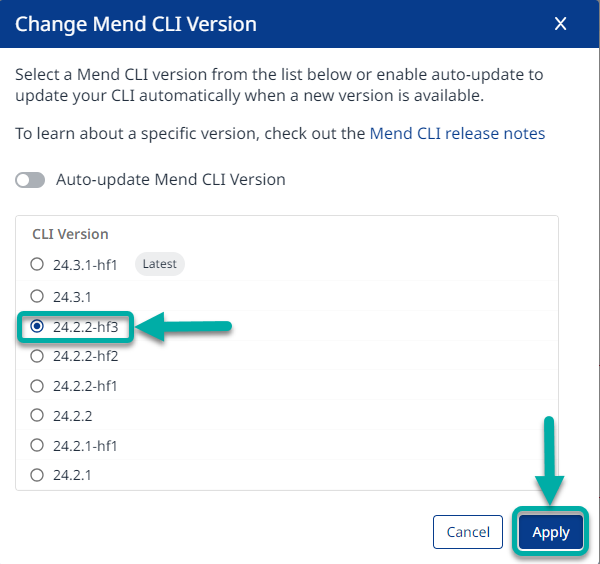
Task: Click the Auto-update Mend CLI Version label
Action: click(170, 180)
